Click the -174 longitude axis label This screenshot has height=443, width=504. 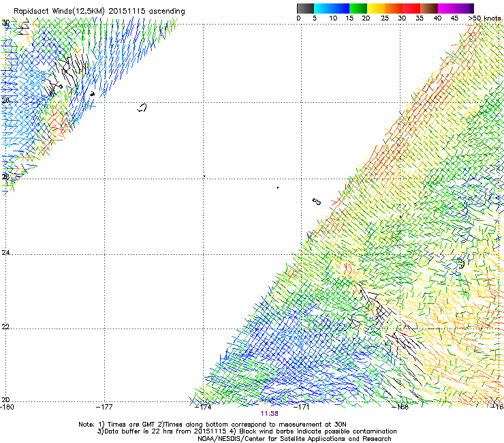pyautogui.click(x=203, y=407)
